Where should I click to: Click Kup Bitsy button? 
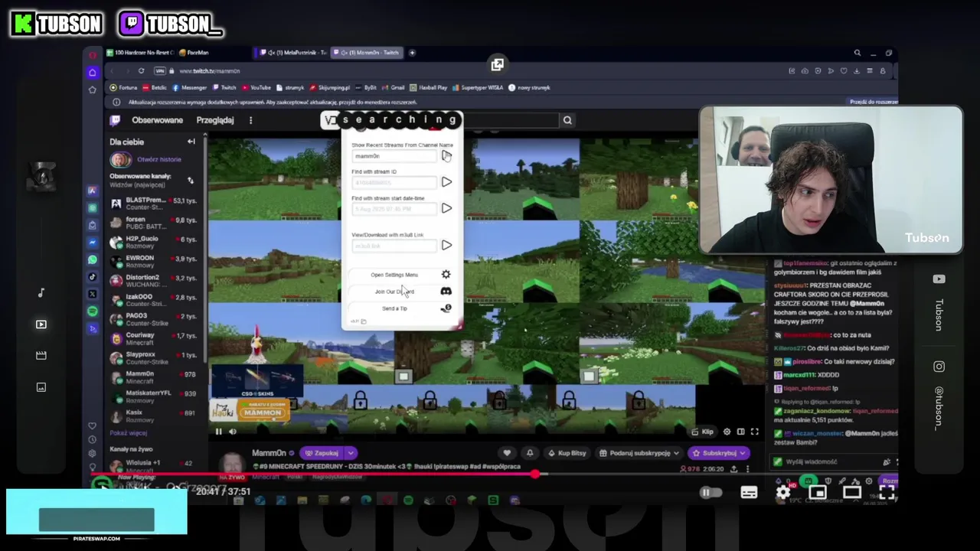(x=567, y=453)
